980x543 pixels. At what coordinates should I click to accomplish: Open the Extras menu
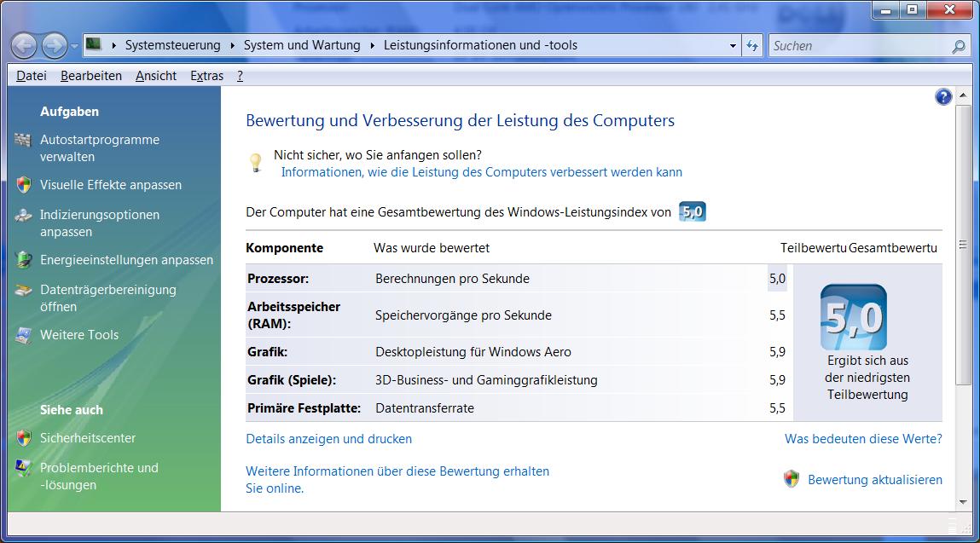(x=207, y=76)
